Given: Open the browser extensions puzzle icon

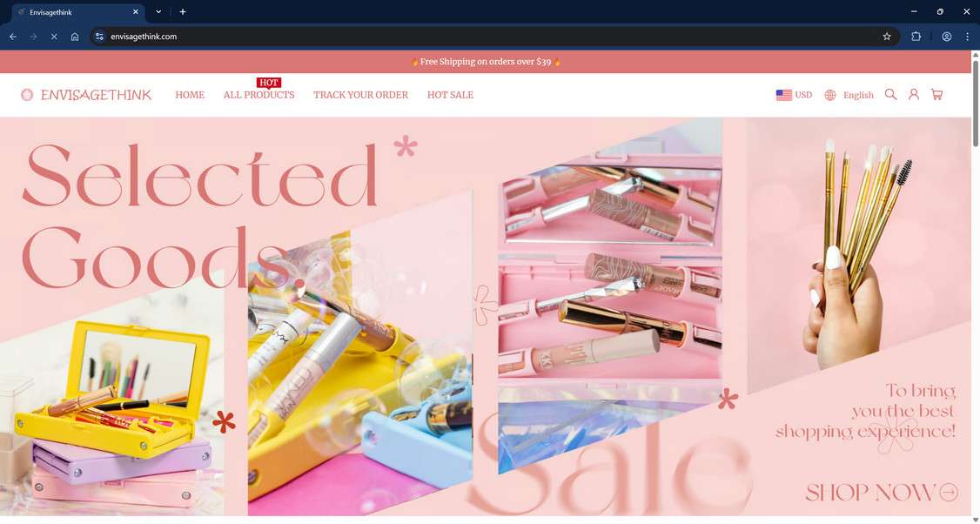Looking at the screenshot, I should pos(916,37).
